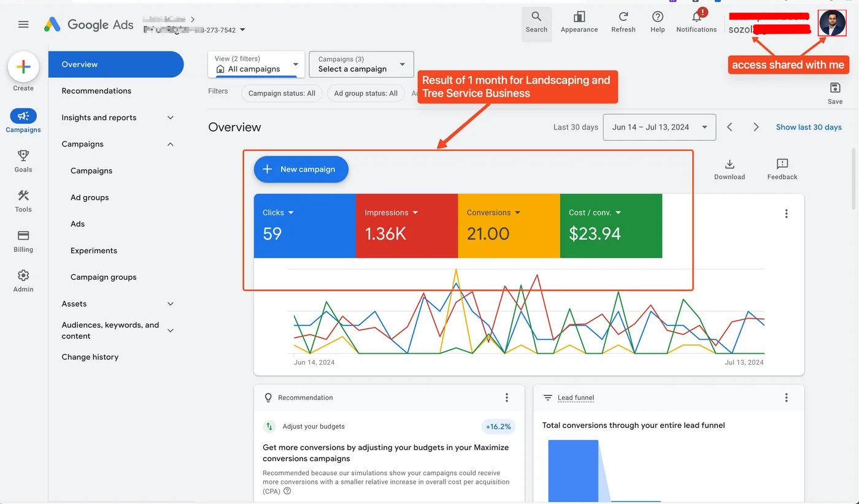Open Recommendations page
The width and height of the screenshot is (859, 504).
pyautogui.click(x=96, y=91)
